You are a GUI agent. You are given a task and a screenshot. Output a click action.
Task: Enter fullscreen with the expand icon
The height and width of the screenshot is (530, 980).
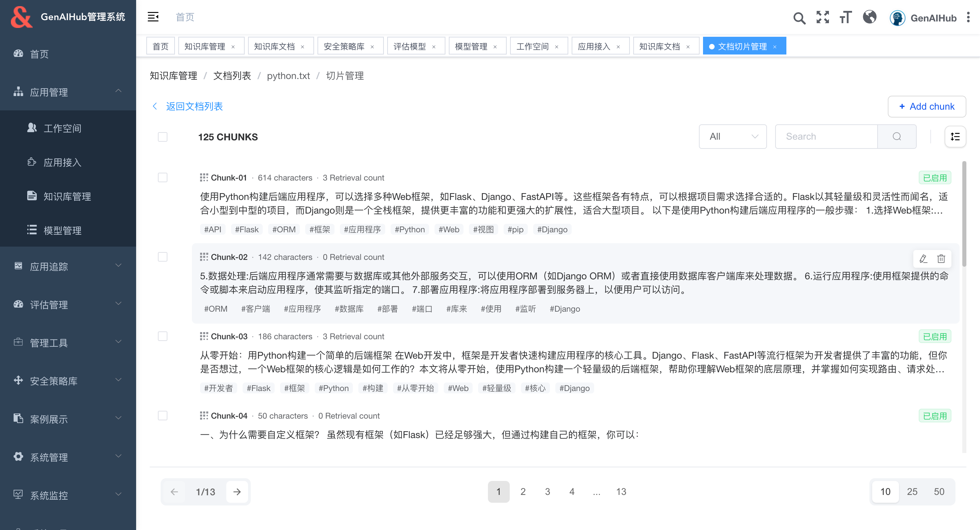(822, 17)
